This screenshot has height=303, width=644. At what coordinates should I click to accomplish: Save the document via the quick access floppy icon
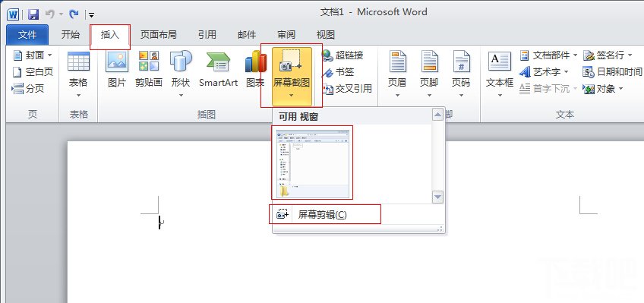tap(33, 14)
